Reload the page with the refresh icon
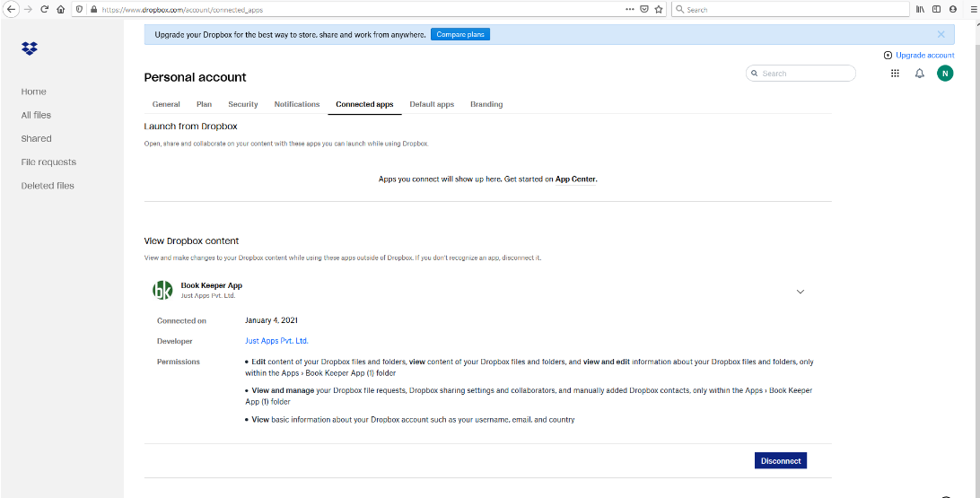Screen dimensions: 980x498 pyautogui.click(x=44, y=9)
